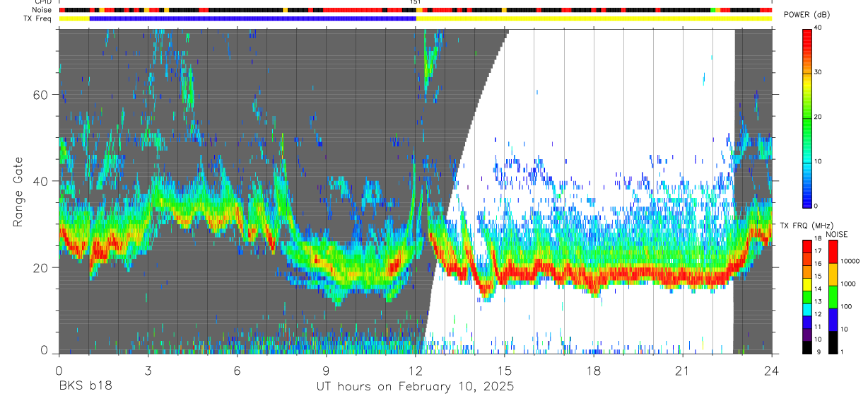Image resolution: width=868 pixels, height=401 pixels.
Task: Click the 0 tick on Range Gate axis
Action: [45, 350]
